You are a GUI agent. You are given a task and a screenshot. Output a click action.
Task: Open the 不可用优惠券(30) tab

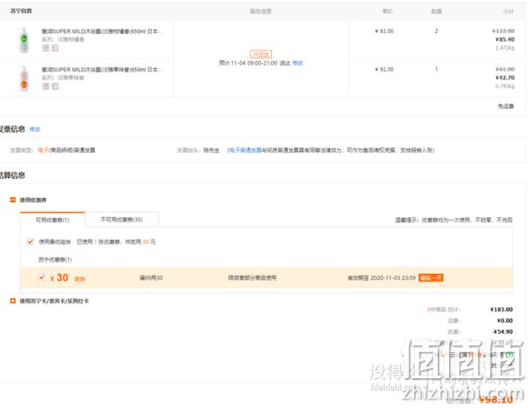pos(121,220)
